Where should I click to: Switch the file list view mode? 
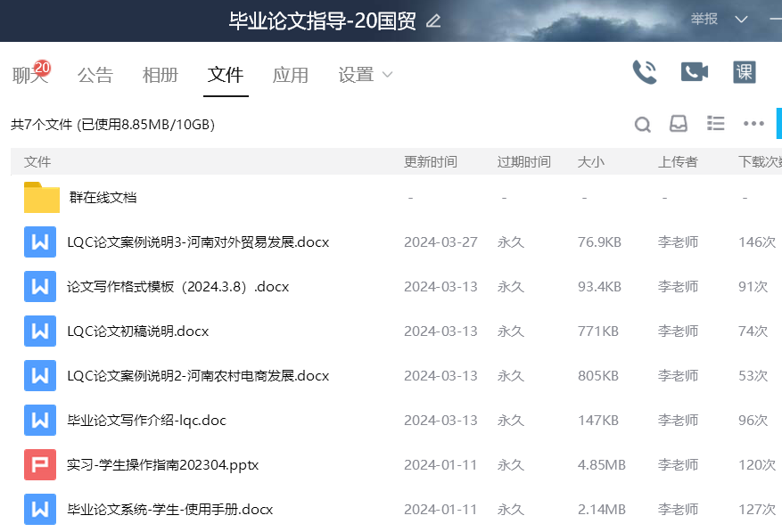715,124
